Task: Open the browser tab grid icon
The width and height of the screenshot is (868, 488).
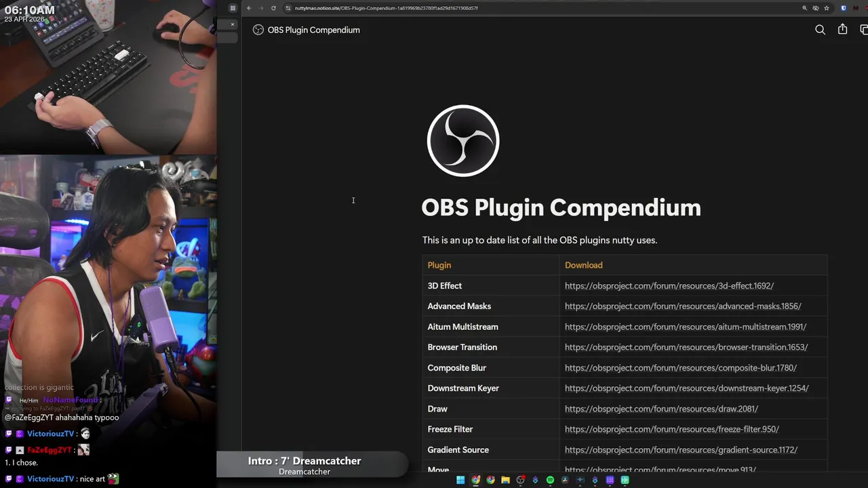Action: pyautogui.click(x=233, y=8)
